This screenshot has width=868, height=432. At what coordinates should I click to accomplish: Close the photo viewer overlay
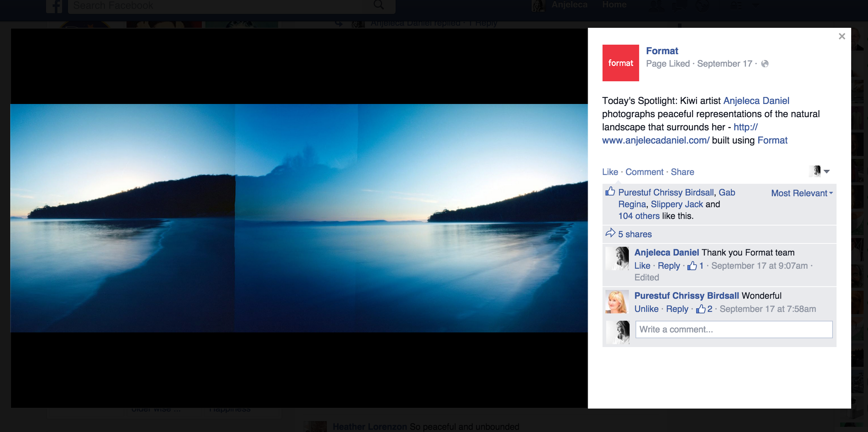[842, 36]
